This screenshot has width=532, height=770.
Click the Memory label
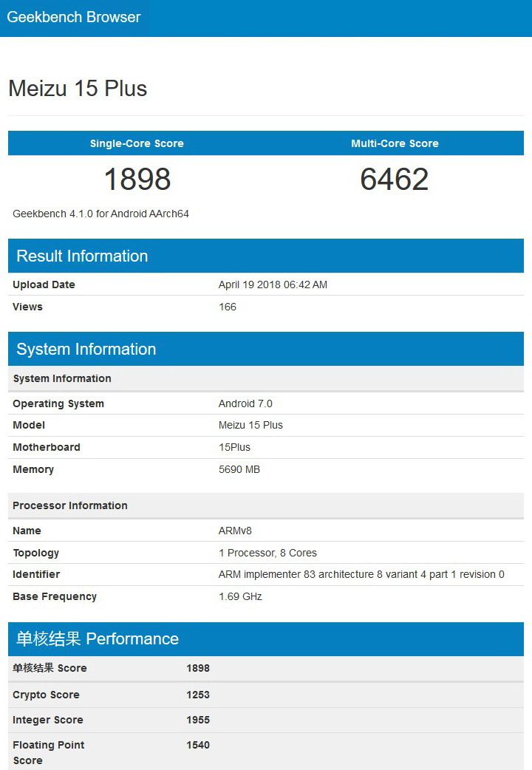click(33, 469)
